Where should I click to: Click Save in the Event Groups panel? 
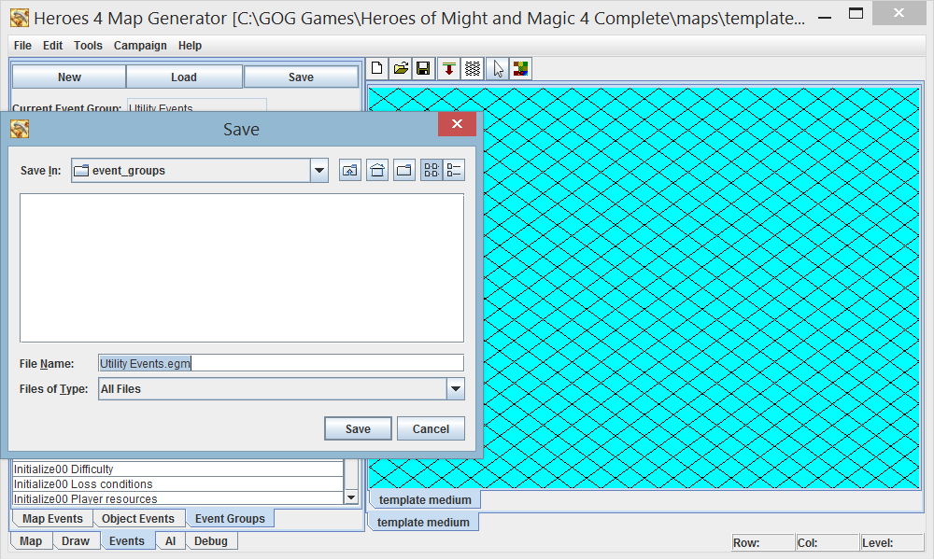(301, 77)
